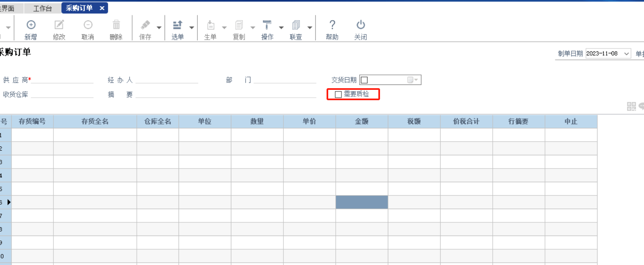644x265 pixels.
Task: Click the 联查 toolbar icon
Action: coord(295,25)
